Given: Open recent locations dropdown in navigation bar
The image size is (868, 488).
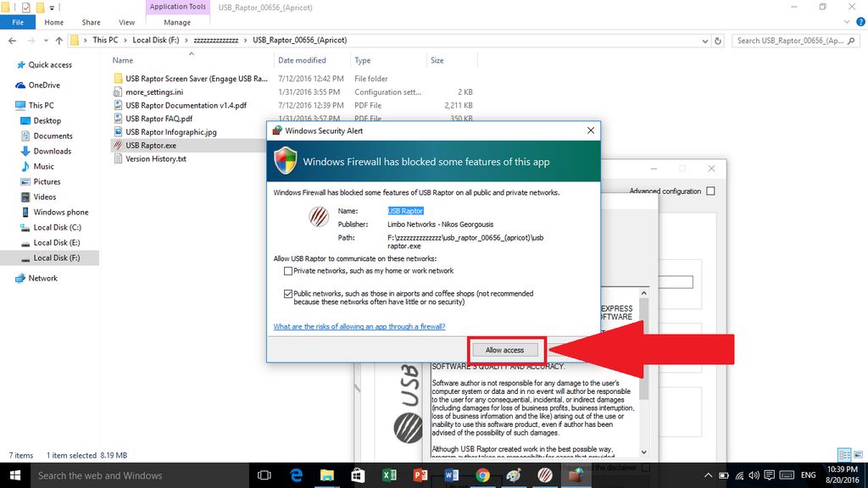Looking at the screenshot, I should click(x=46, y=41).
